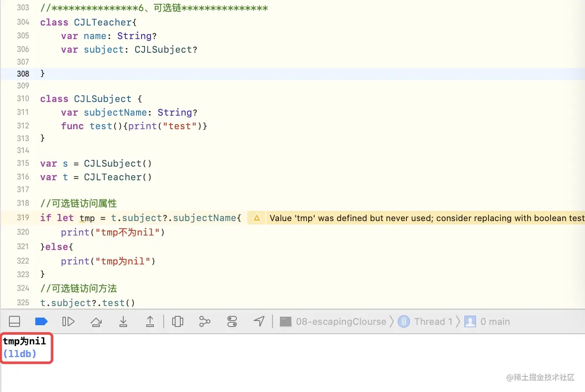Click the tmp为nil console output
The height and width of the screenshot is (392, 585).
[24, 341]
